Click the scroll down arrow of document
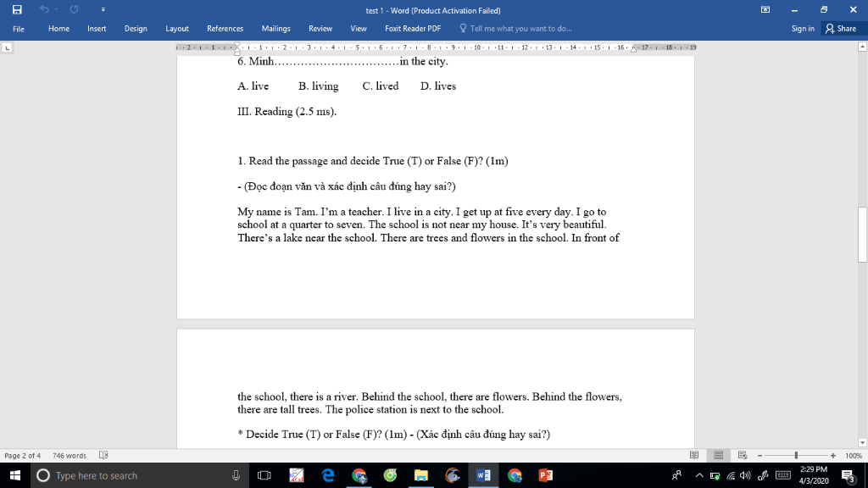Viewport: 868px width, 488px height. 862,442
